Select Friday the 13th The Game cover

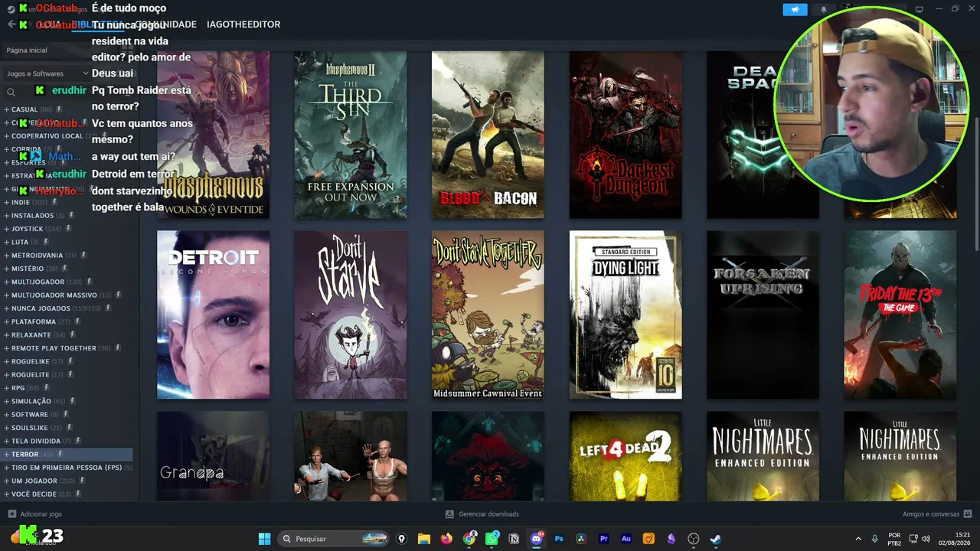[x=900, y=315]
